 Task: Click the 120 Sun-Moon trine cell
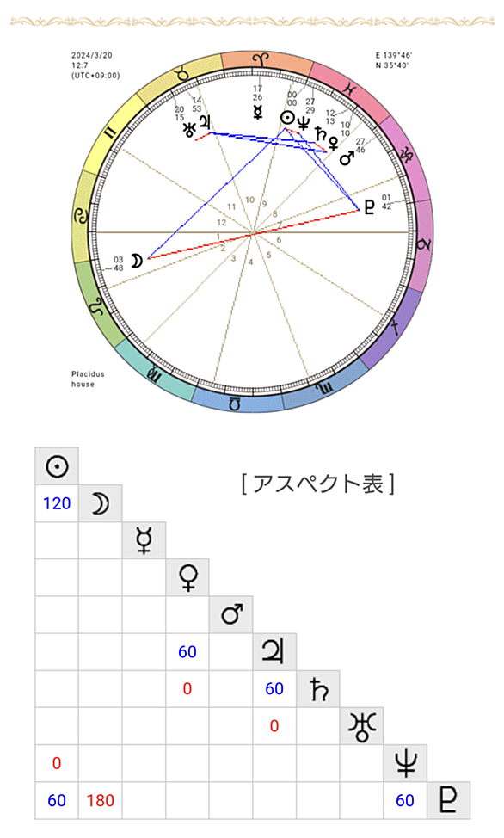pos(57,503)
